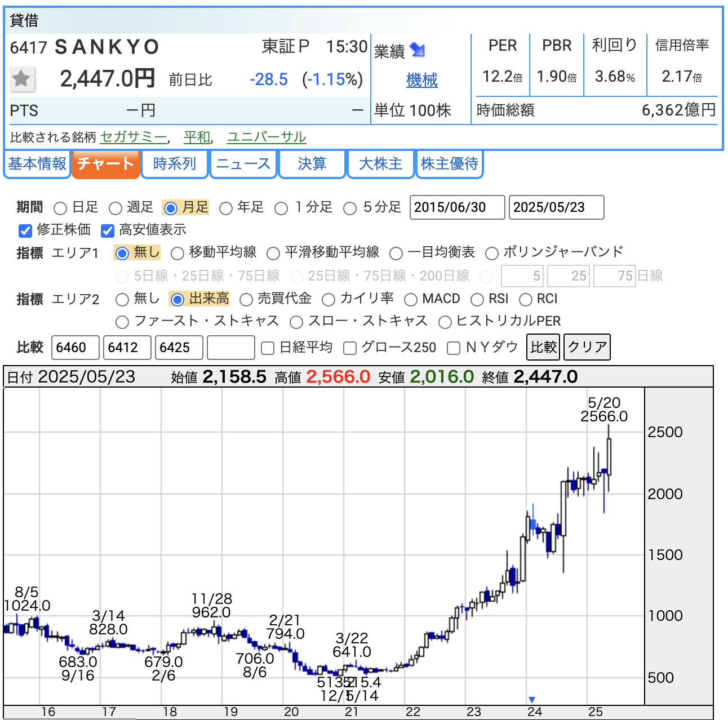Open the セガサミー comparison link
The image size is (728, 720).
click(134, 137)
